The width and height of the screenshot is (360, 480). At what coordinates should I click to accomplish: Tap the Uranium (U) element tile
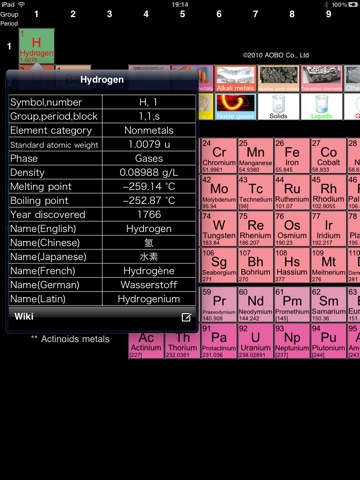[x=255, y=341]
